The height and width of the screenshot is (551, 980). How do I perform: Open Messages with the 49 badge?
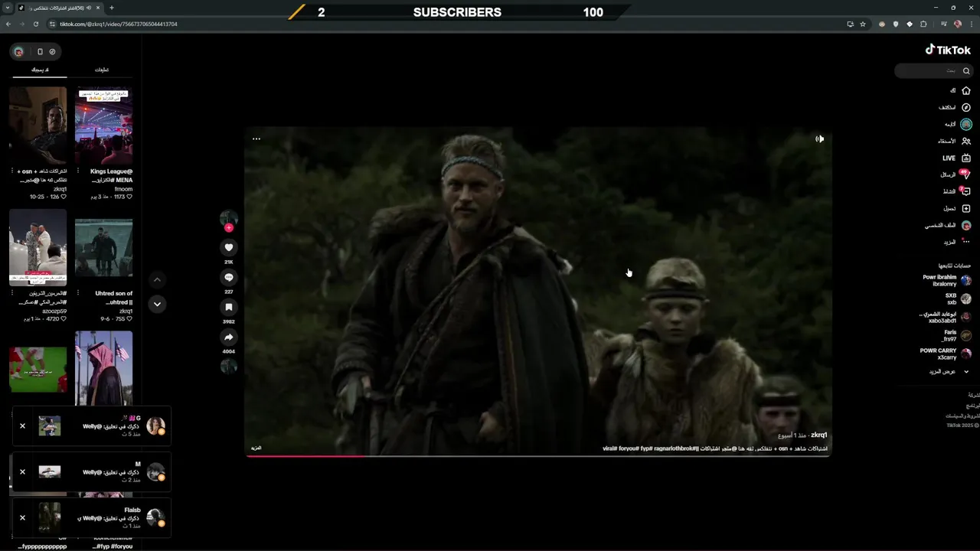pos(965,174)
